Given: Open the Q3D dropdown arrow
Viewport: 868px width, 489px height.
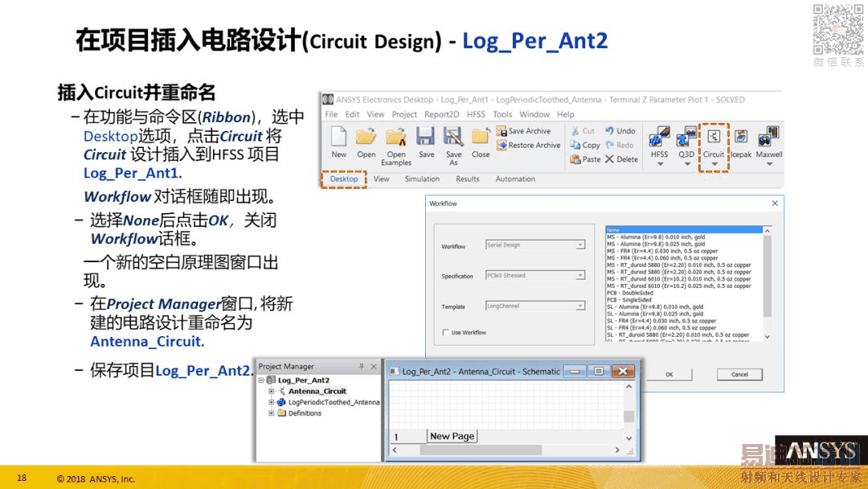Looking at the screenshot, I should coord(686,164).
